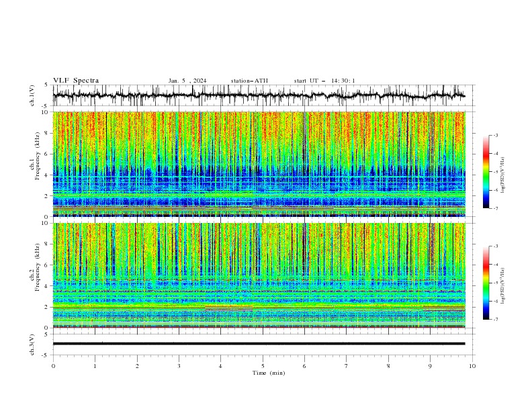The image size is (532, 411).
Task: Click ch.1 colorbar log(PSD) label
Action: pyautogui.click(x=502, y=175)
